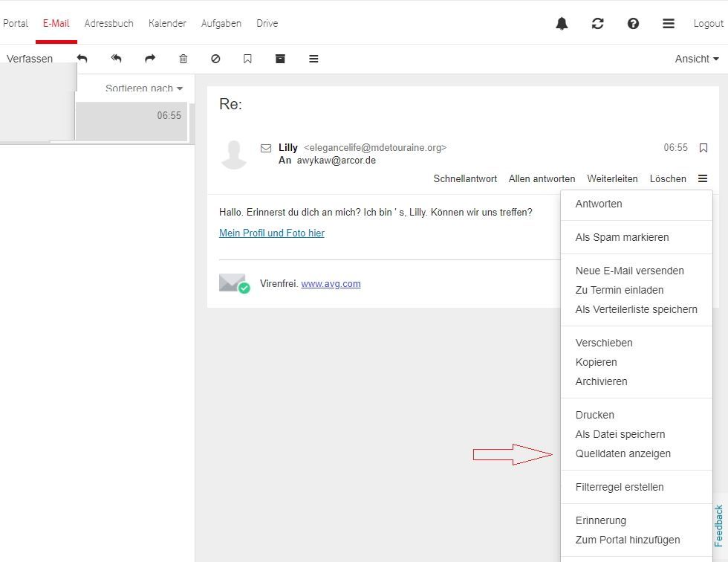
Task: Open the Sortieren nach dropdown
Action: click(x=144, y=88)
